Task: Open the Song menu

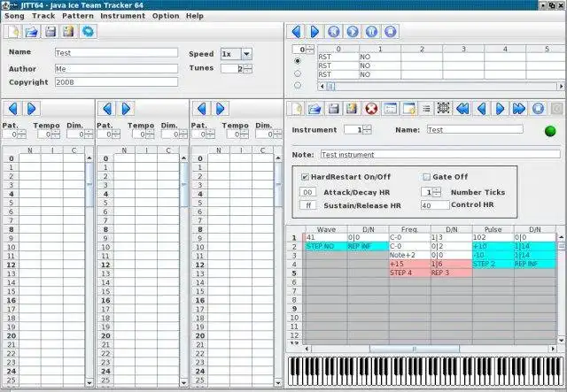Action: [x=14, y=16]
